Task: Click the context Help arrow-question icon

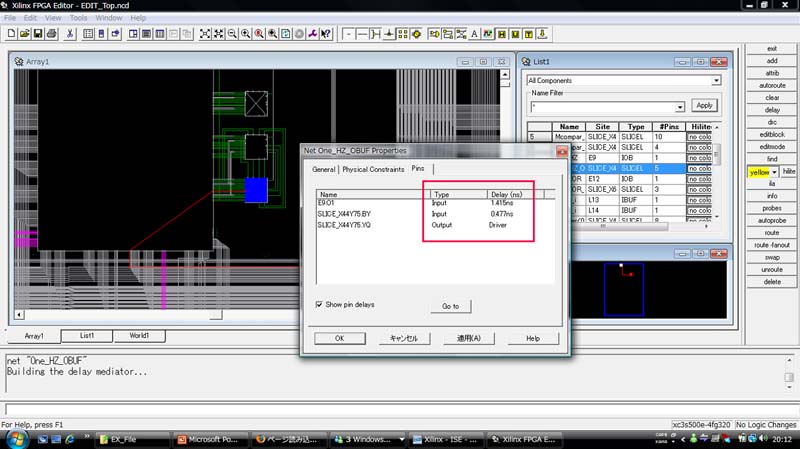Action: point(326,34)
